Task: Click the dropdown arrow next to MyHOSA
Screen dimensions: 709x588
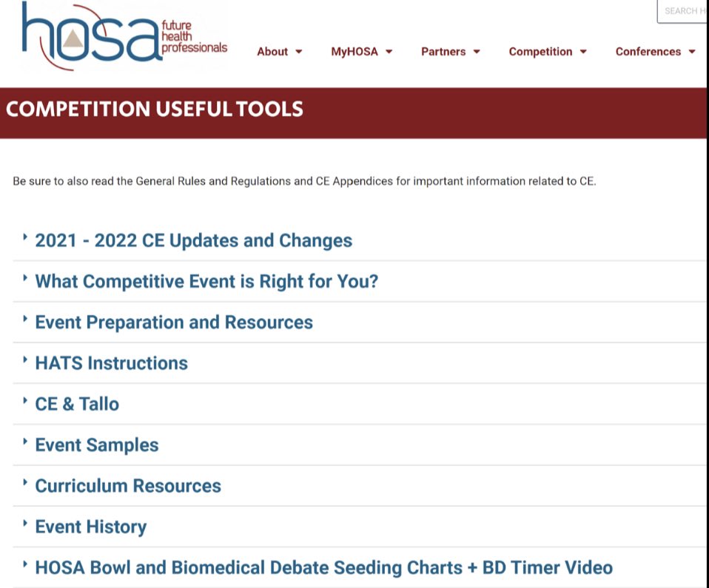Action: (389, 52)
